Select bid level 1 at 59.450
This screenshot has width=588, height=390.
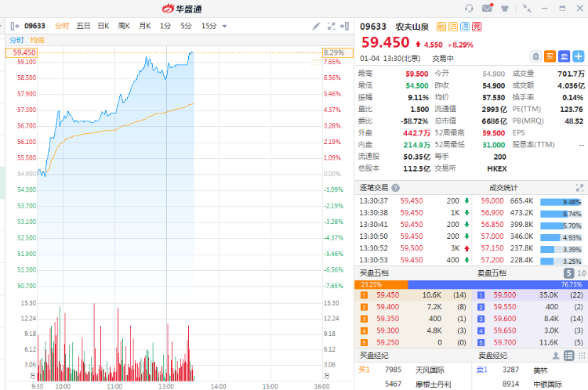point(413,295)
